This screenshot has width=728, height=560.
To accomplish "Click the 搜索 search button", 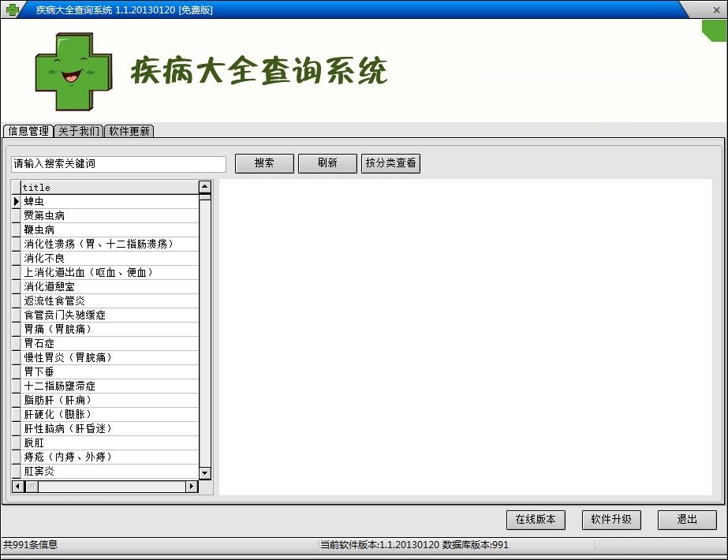I will [x=263, y=163].
